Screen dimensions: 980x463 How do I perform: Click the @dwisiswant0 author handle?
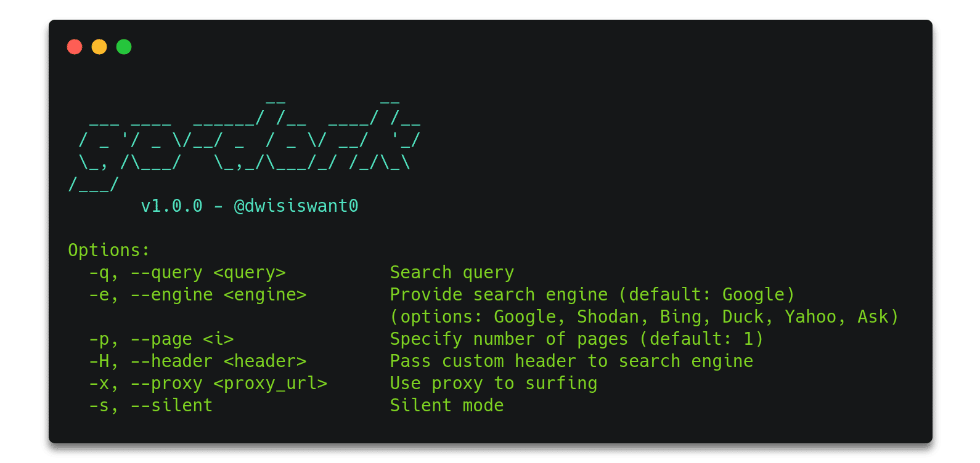pos(296,206)
